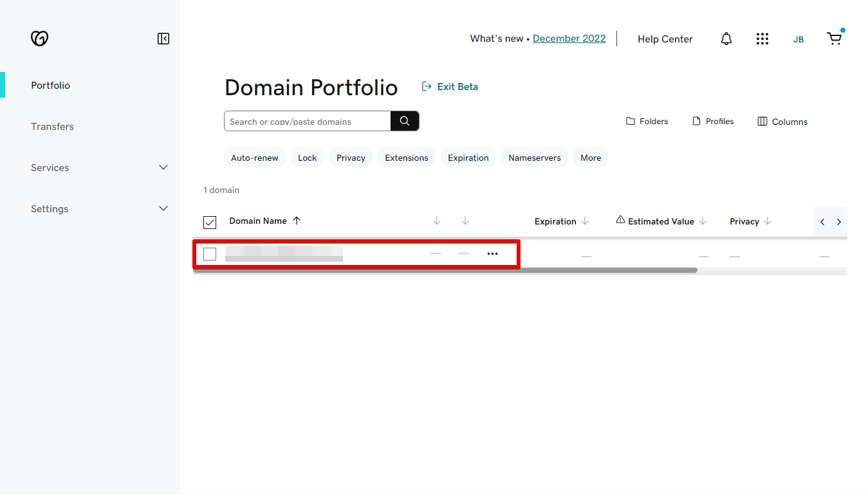Open the Folders view
This screenshot has width=868, height=494.
point(647,122)
